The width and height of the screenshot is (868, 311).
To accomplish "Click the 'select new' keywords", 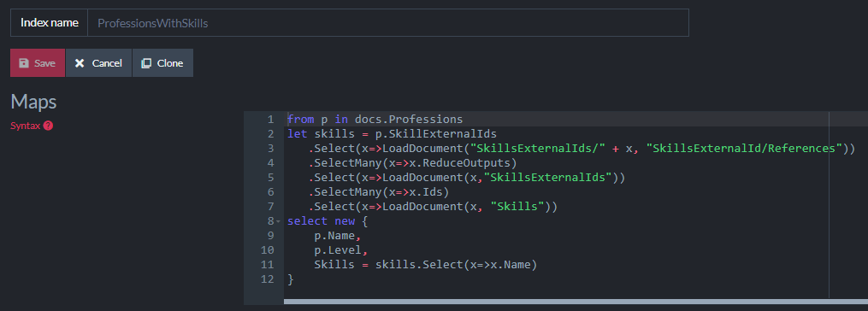I will click(x=321, y=221).
